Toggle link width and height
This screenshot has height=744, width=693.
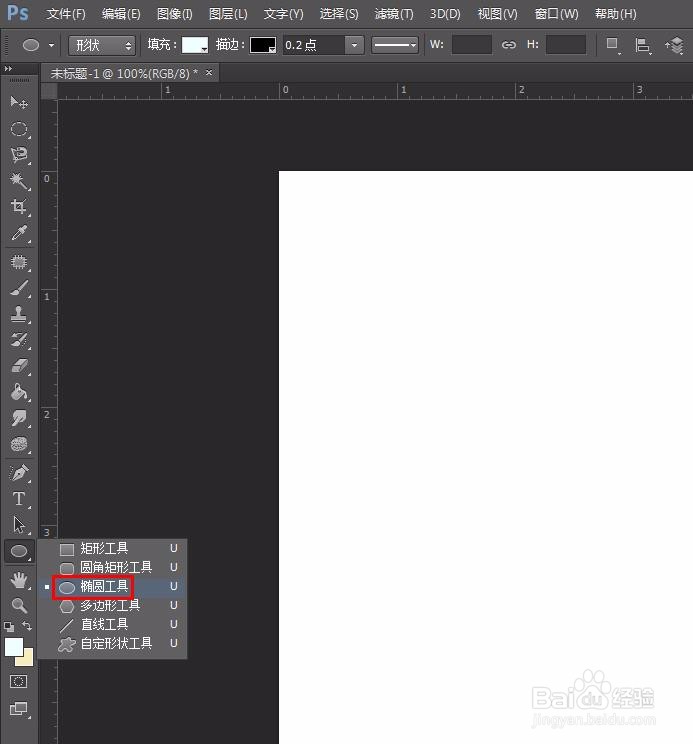click(508, 45)
